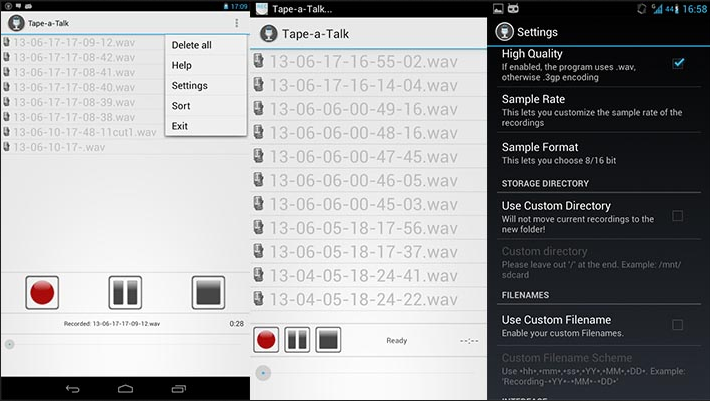Click the playback seek handle in left screen
Image resolution: width=710 pixels, height=401 pixels.
click(10, 344)
